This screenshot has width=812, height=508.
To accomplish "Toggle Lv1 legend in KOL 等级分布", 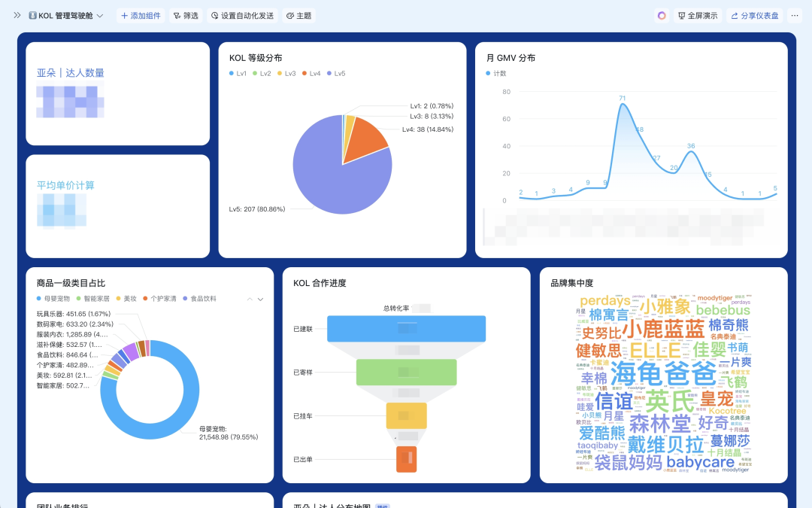I will point(238,74).
